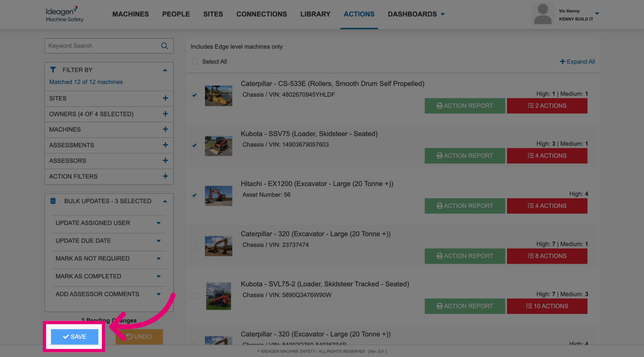The image size is (644, 357).
Task: Open the Dashboards dropdown menu
Action: click(x=416, y=14)
